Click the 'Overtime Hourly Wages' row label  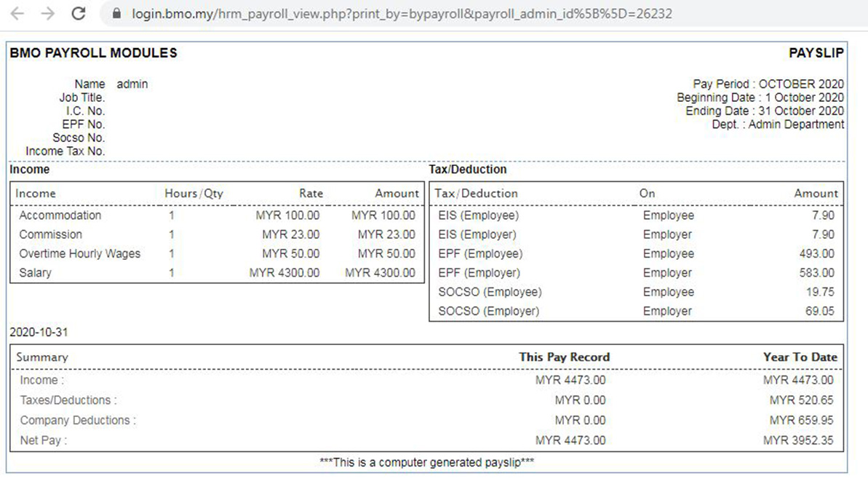(80, 253)
